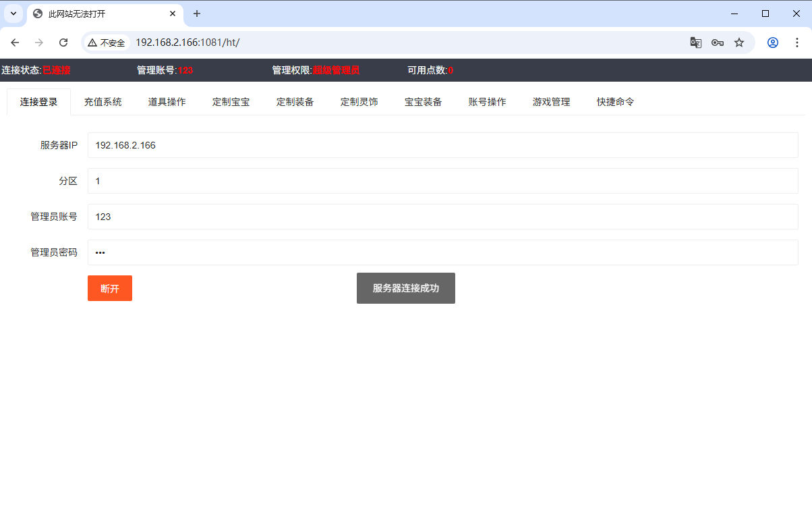Open a new browser tab
The image size is (812, 517).
[x=197, y=13]
